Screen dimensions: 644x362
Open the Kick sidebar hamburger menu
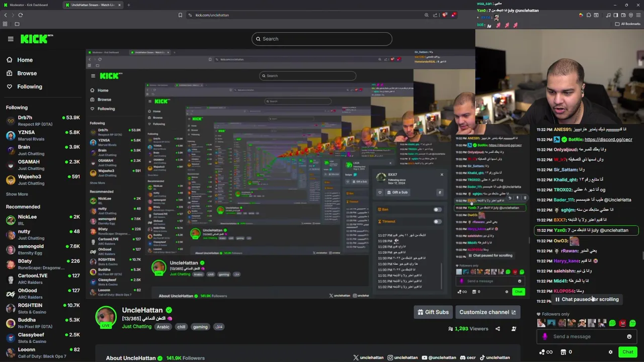tap(11, 39)
